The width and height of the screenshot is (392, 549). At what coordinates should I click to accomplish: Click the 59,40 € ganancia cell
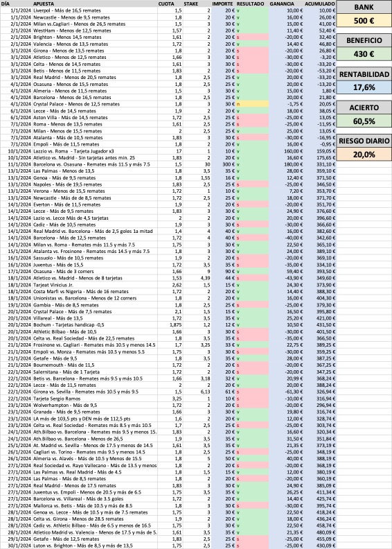[x=287, y=271]
